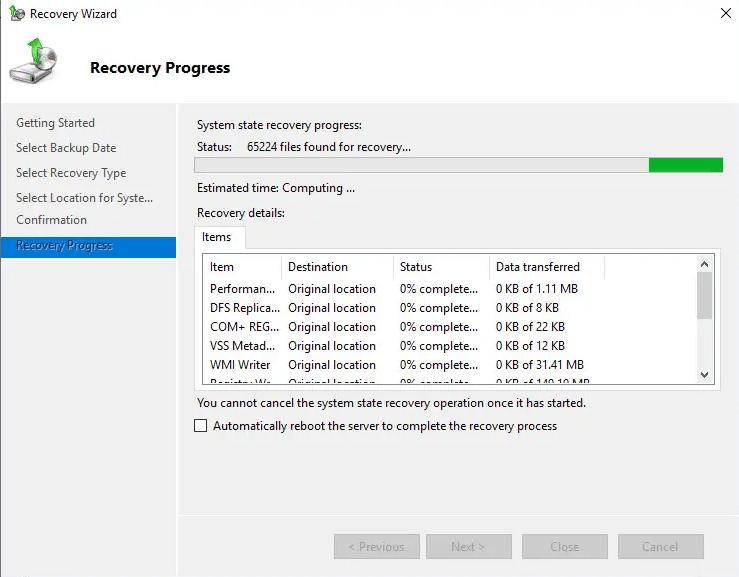The height and width of the screenshot is (577, 739).
Task: Click the Confirmation step in sidebar
Action: point(51,220)
